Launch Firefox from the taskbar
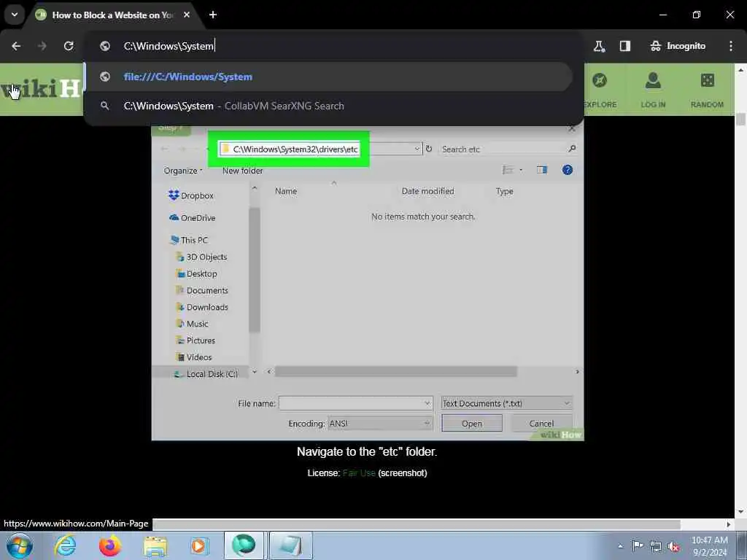747x560 pixels. coord(110,545)
